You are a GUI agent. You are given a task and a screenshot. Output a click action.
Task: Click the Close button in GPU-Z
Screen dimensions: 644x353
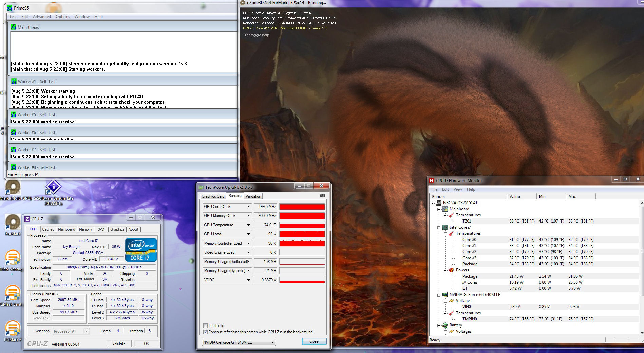coord(314,341)
